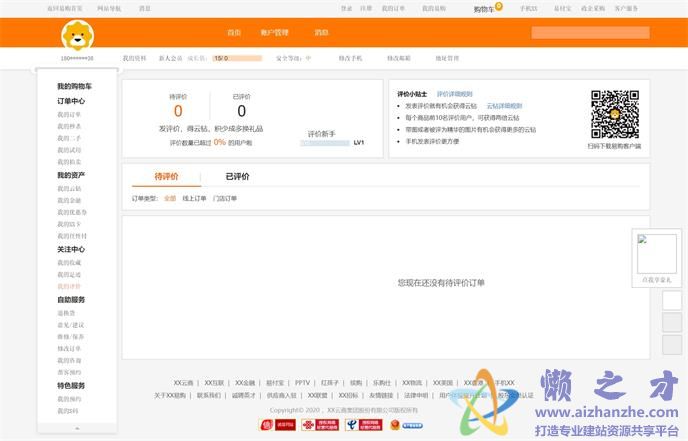Select highlighted 我的评价 sidebar item

tap(69, 287)
